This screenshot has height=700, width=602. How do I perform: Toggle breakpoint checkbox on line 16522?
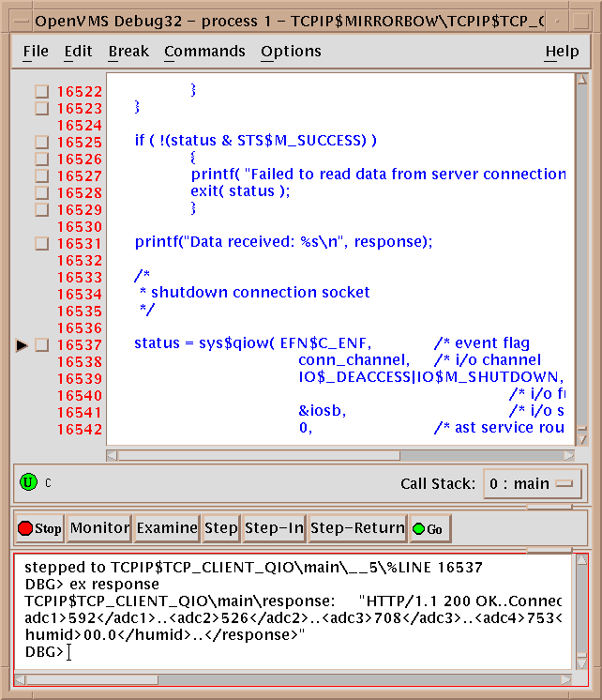coord(42,92)
